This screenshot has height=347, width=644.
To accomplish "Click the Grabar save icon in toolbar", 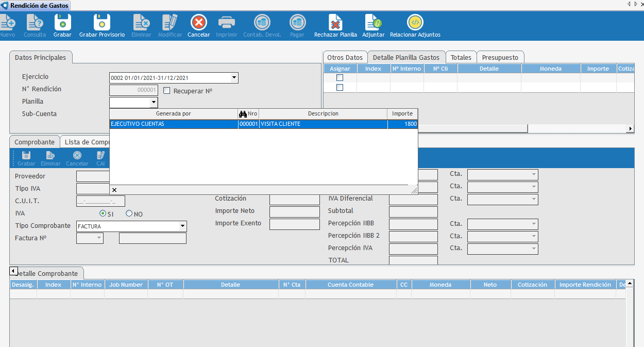I will (x=63, y=23).
